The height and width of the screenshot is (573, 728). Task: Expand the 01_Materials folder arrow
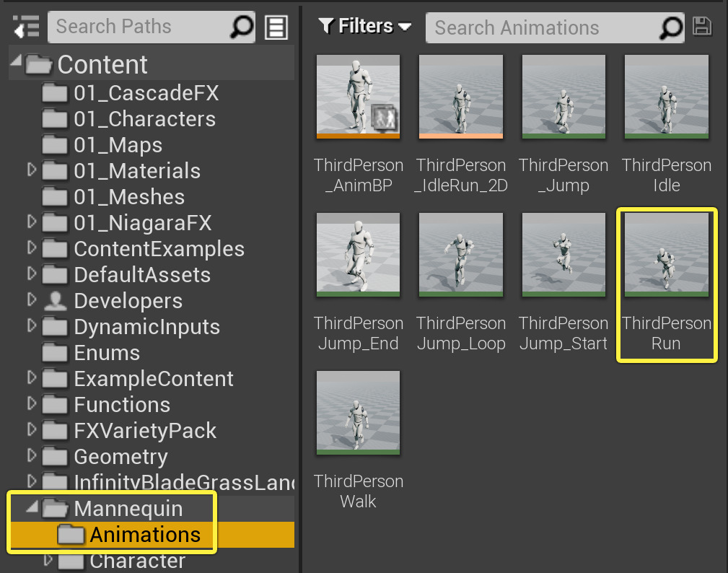tap(31, 170)
